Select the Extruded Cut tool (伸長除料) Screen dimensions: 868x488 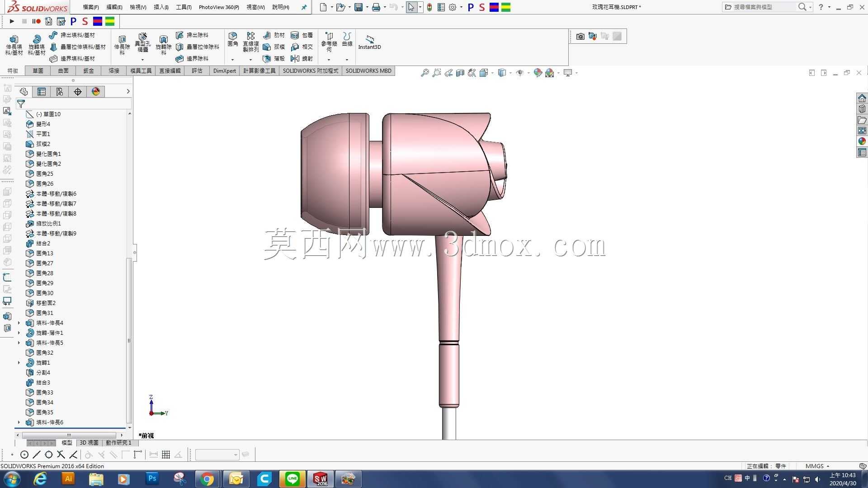click(x=122, y=45)
